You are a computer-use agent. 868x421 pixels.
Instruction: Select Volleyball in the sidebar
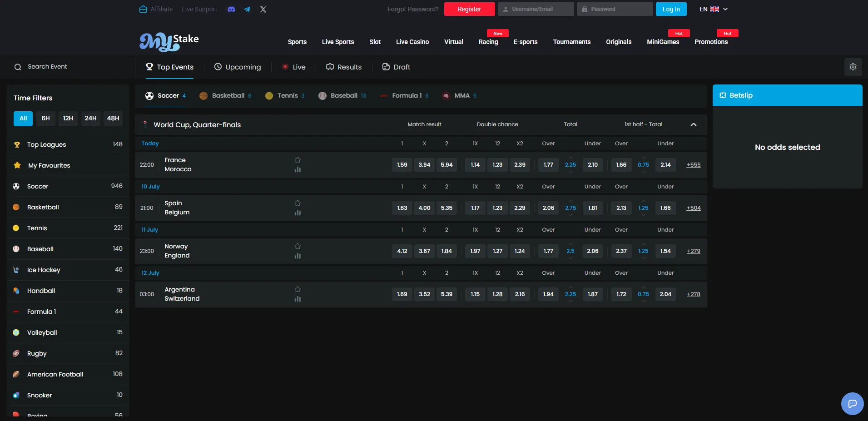(x=68, y=332)
